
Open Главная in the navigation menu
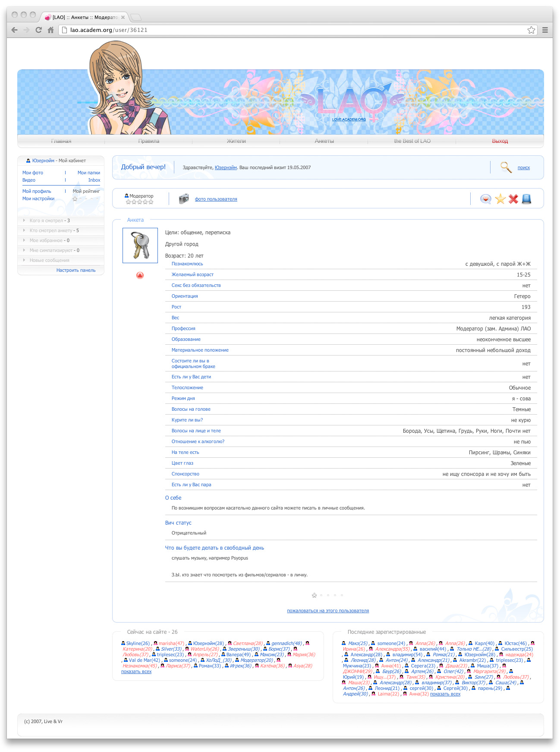(x=61, y=141)
